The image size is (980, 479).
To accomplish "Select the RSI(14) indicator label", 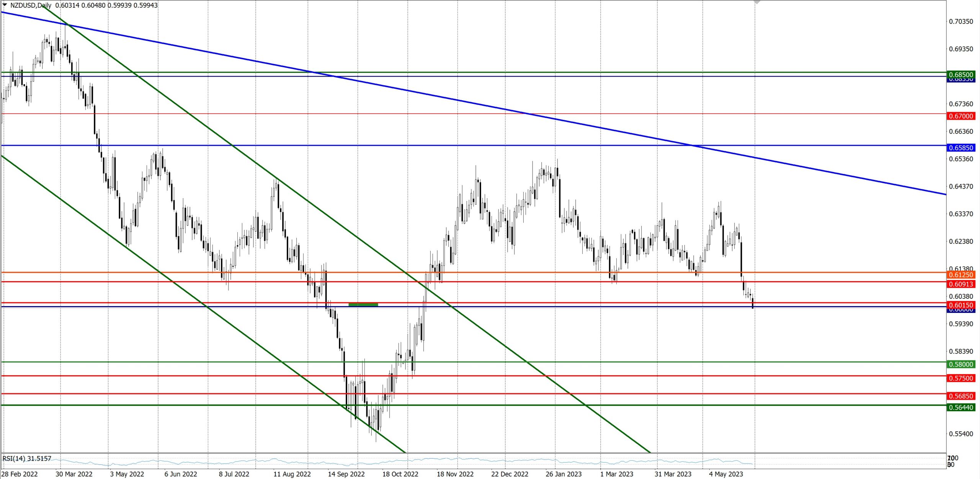I will [x=27, y=458].
